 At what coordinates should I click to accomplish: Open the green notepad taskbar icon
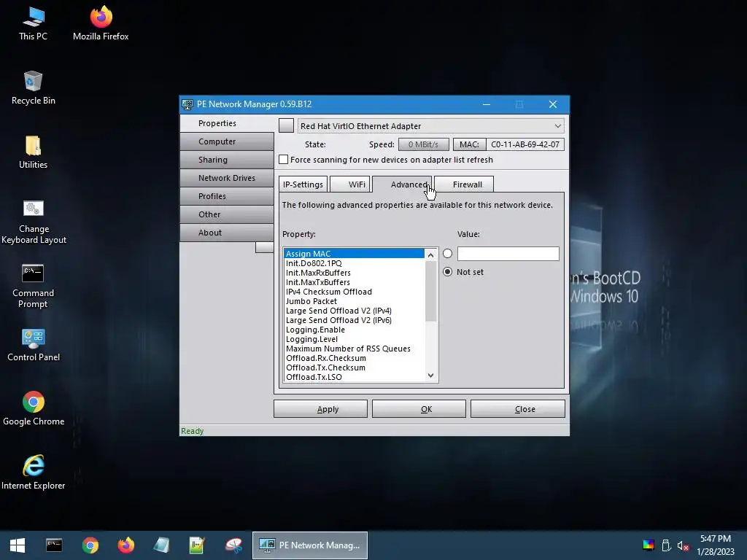pyautogui.click(x=197, y=545)
